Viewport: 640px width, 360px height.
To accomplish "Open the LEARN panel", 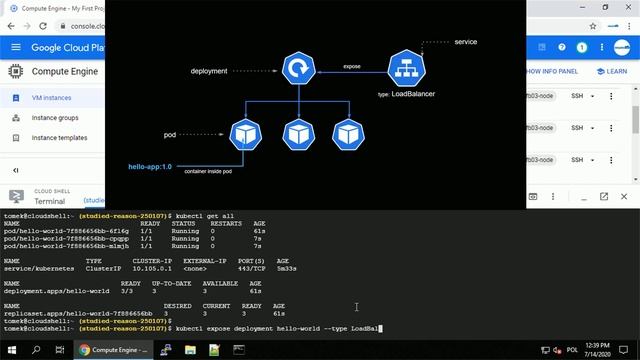I will 611,71.
